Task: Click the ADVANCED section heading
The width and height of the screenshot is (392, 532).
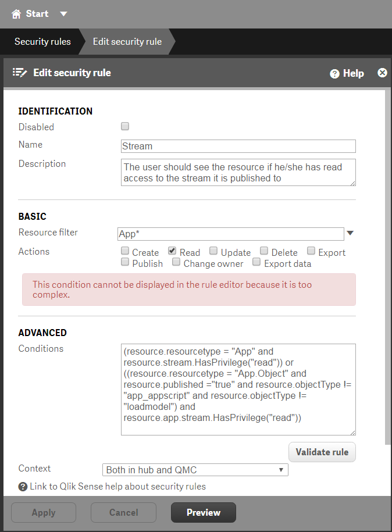Action: click(x=42, y=333)
